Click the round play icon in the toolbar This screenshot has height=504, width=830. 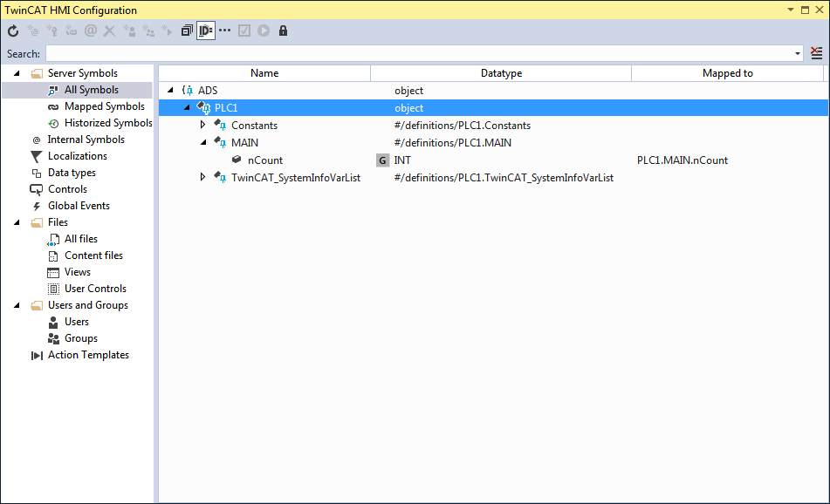[x=264, y=31]
